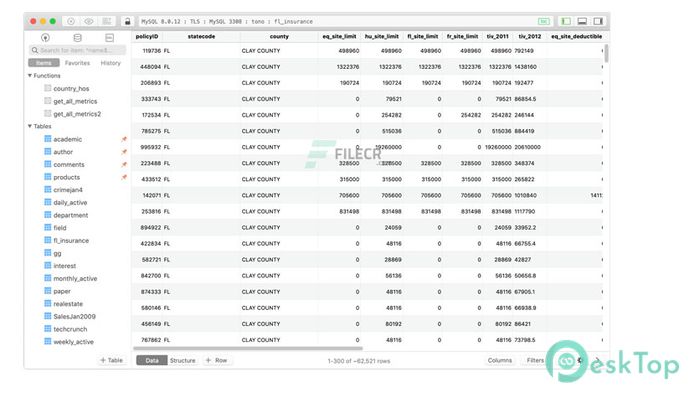
Task: Click the green loc status badge
Action: (x=544, y=21)
